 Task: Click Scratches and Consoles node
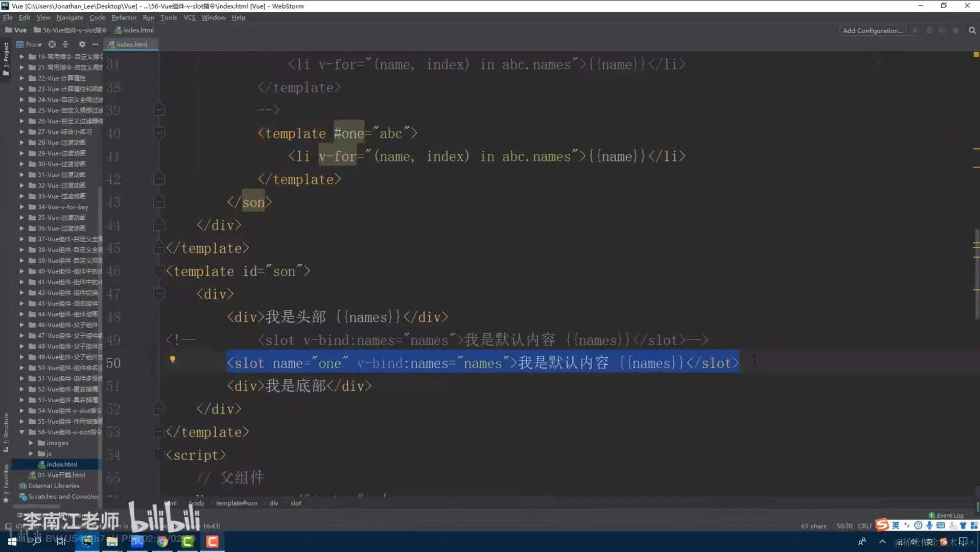click(63, 497)
